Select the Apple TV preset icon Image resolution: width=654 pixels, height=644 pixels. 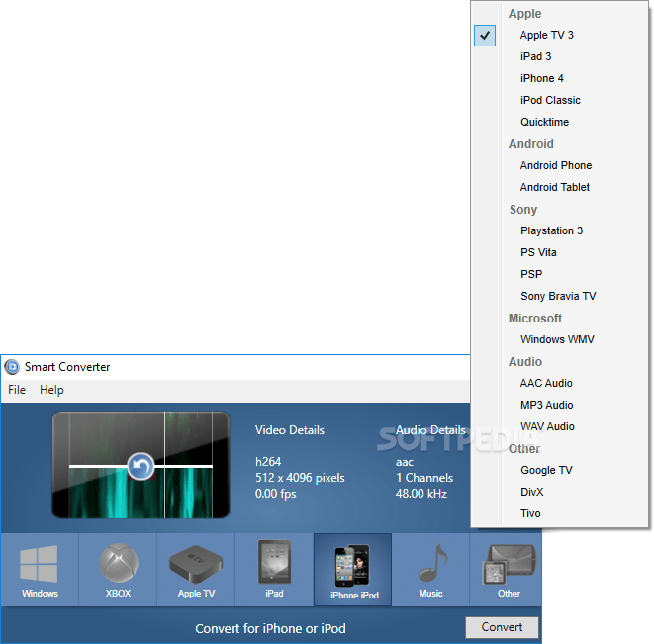point(196,570)
